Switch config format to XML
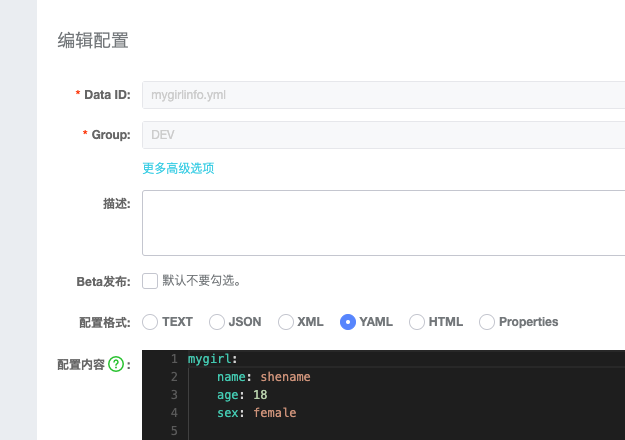 tap(285, 322)
